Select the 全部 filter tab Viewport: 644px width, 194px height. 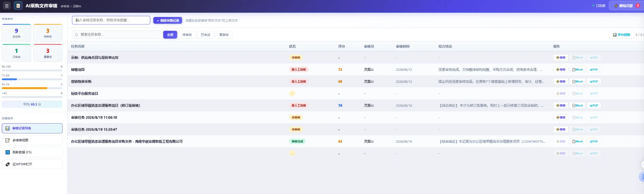(x=170, y=35)
